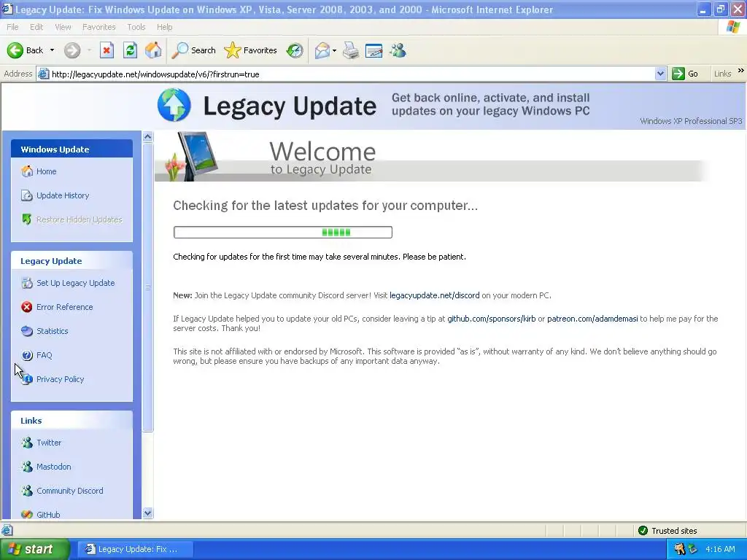Expand the Links toolbar chevron
Screen dimensions: 747x560
(741, 71)
